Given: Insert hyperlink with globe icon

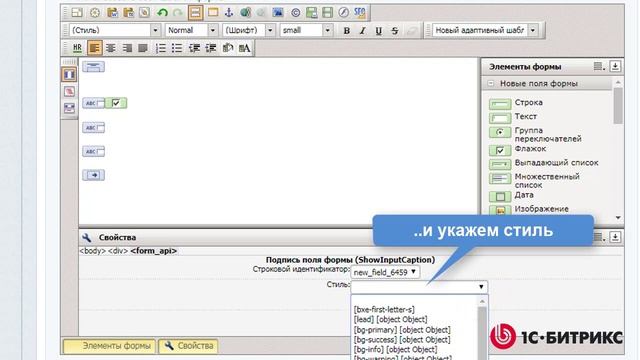Looking at the screenshot, I should pyautogui.click(x=245, y=13).
